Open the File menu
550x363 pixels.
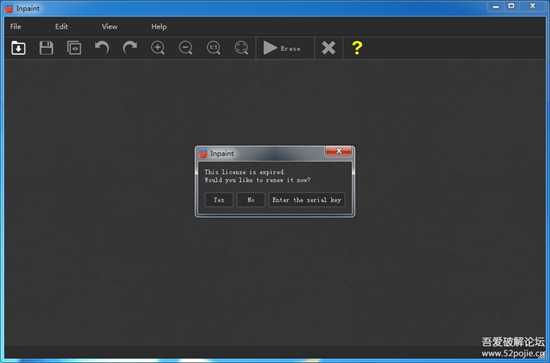(x=15, y=27)
